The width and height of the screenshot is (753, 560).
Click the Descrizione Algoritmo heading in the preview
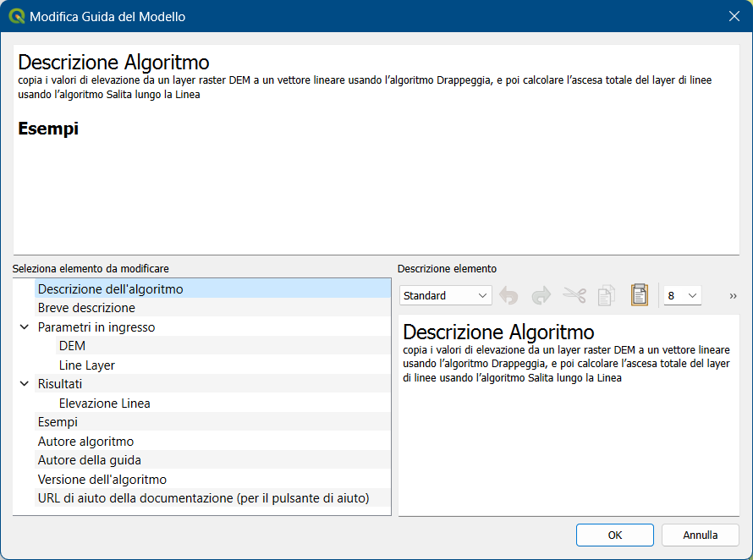(114, 63)
